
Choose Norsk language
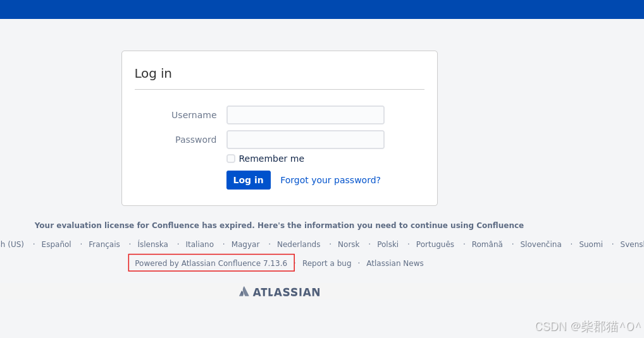349,244
